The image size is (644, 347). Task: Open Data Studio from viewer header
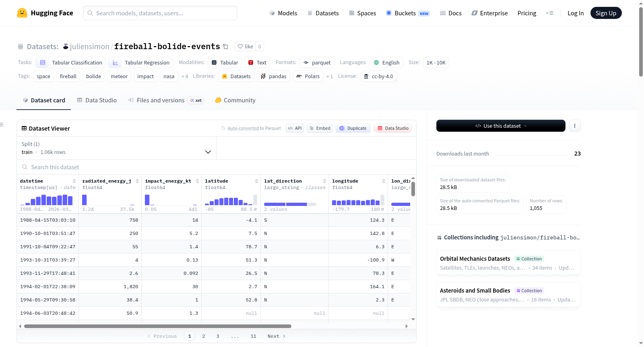pyautogui.click(x=393, y=128)
